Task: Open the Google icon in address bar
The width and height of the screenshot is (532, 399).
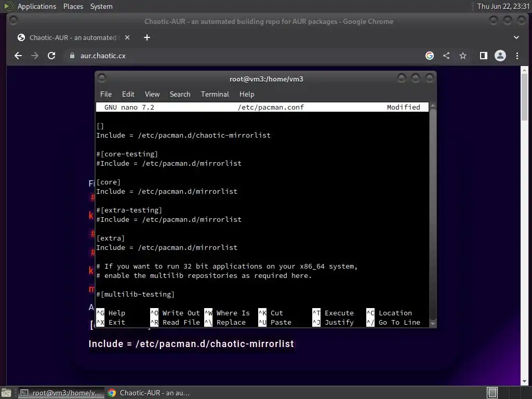Action: [x=430, y=56]
